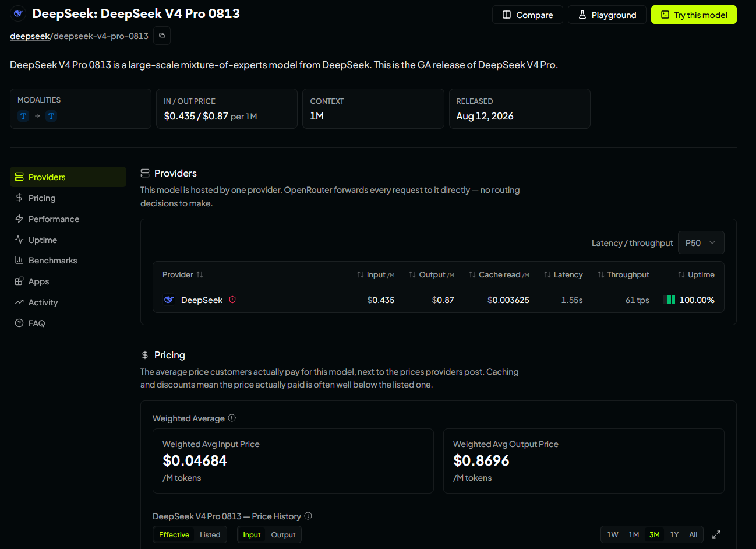The width and height of the screenshot is (756, 549).
Task: Select Pricing in the left sidebar
Action: click(x=68, y=198)
